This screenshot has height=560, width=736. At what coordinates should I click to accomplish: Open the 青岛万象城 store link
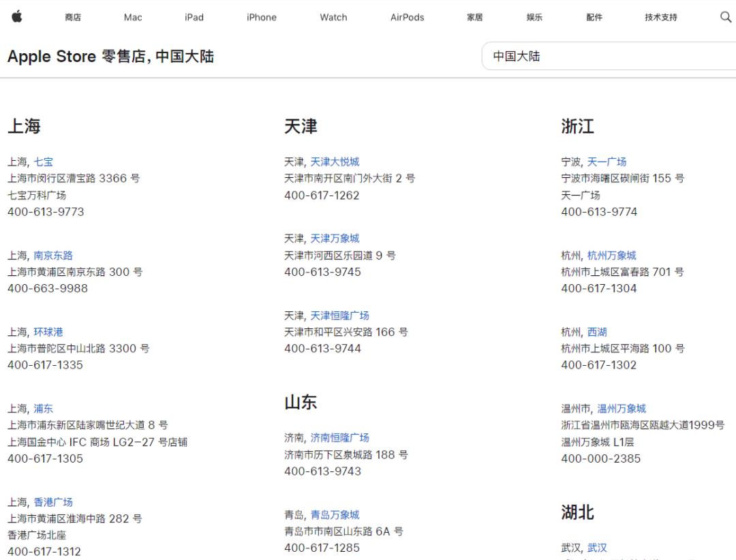tap(335, 515)
